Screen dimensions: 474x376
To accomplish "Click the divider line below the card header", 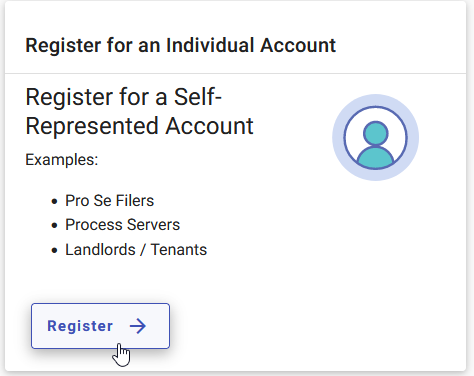I will 235,73.
